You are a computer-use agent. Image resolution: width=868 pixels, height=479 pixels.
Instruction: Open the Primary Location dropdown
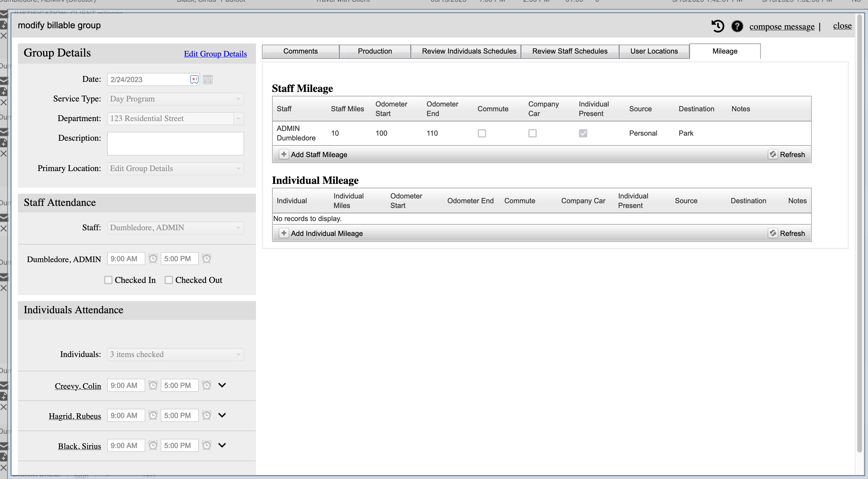click(x=175, y=168)
